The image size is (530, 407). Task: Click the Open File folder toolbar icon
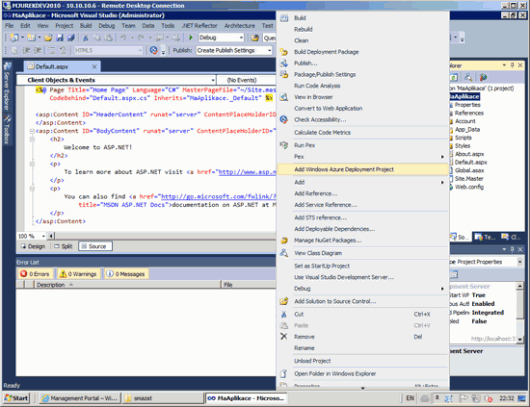[48, 38]
